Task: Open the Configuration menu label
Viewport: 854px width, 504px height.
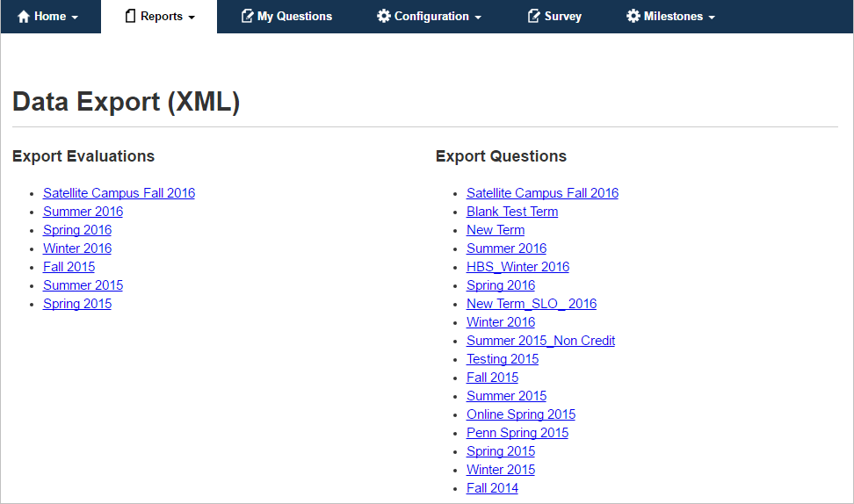Action: click(x=431, y=17)
